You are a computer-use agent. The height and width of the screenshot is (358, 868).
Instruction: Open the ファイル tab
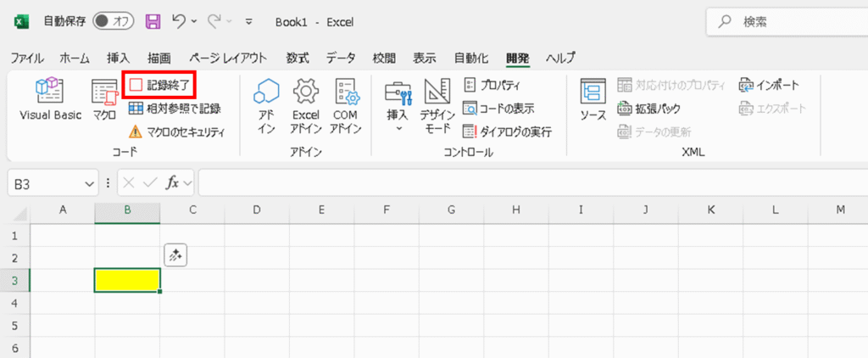28,59
